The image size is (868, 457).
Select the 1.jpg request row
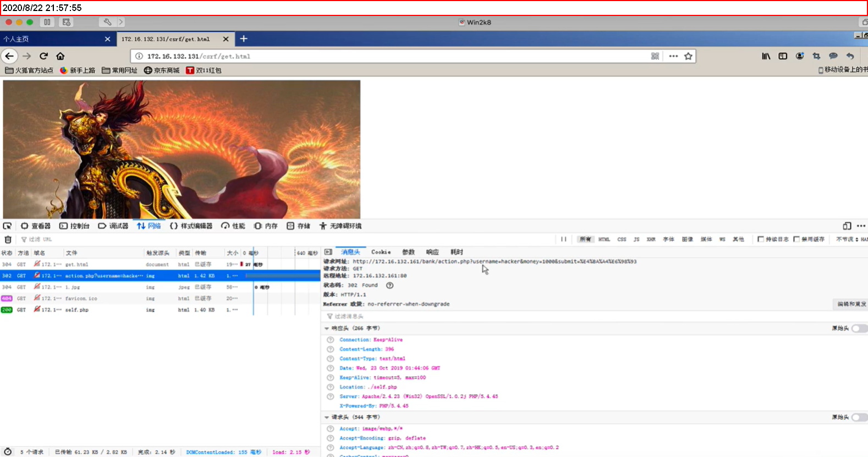[x=160, y=287]
